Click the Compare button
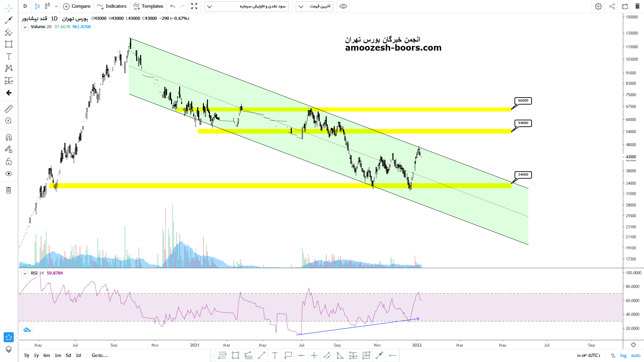 click(x=77, y=6)
